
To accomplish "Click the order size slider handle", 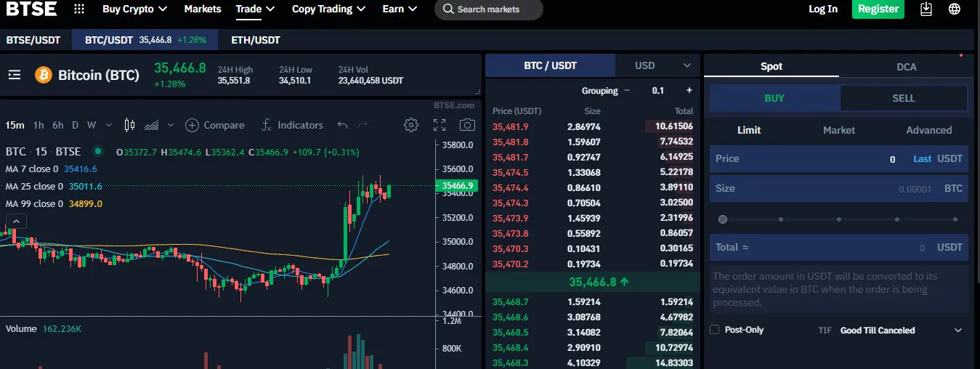I will click(x=723, y=219).
